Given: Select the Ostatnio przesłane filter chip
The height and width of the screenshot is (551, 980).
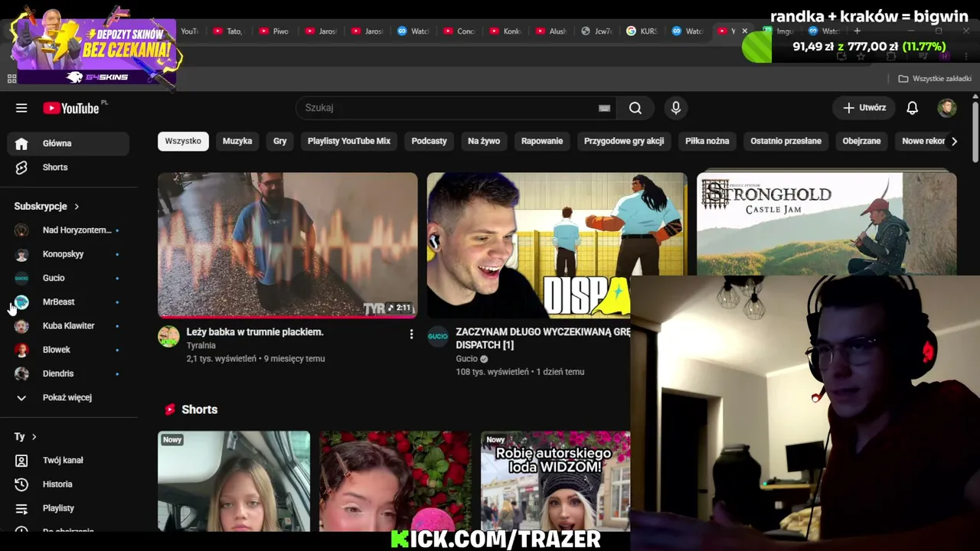Looking at the screenshot, I should [x=786, y=141].
